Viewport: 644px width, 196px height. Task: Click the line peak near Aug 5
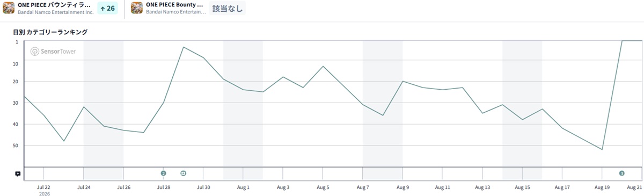tap(323, 67)
